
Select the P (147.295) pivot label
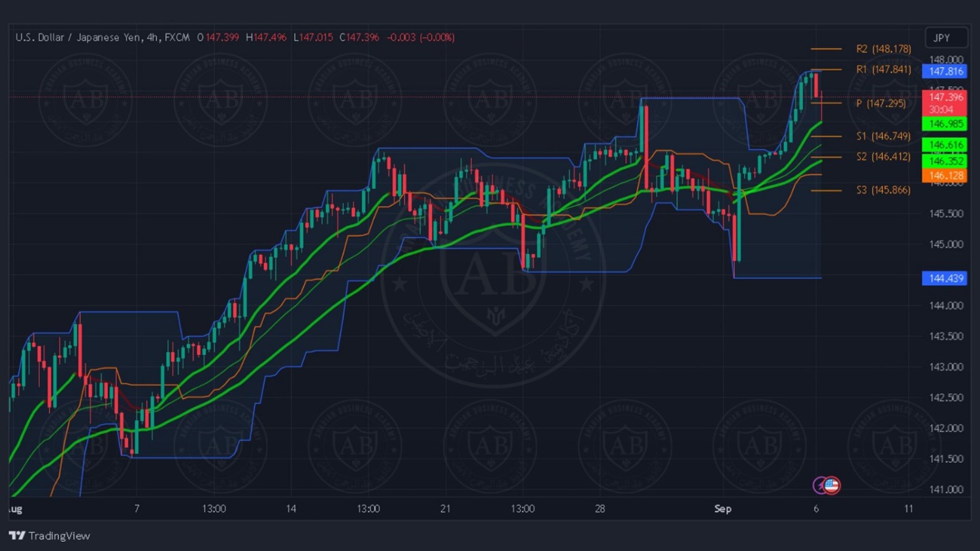point(881,103)
